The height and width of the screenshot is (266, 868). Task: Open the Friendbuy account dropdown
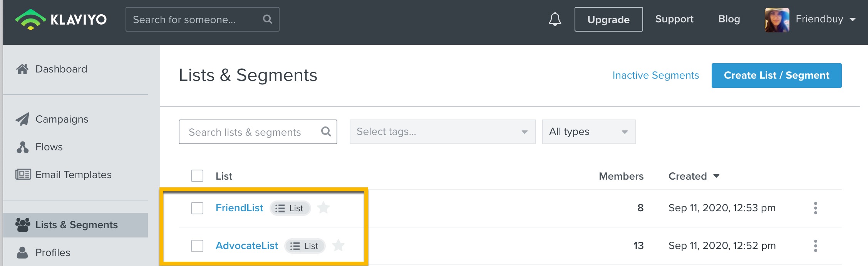[x=826, y=19]
